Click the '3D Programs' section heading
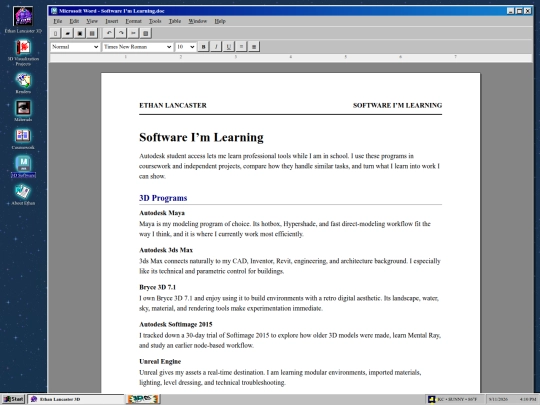This screenshot has height=405, width=540. (x=163, y=198)
